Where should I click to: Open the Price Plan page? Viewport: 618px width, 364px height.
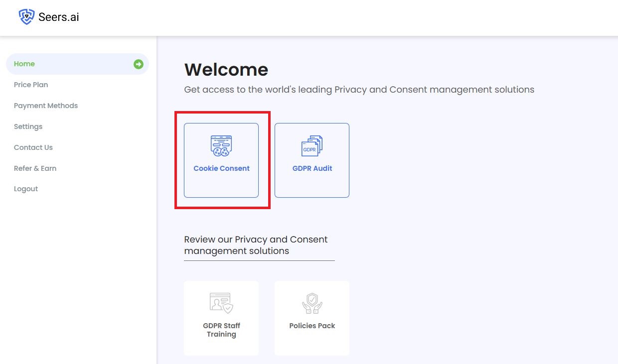point(31,85)
